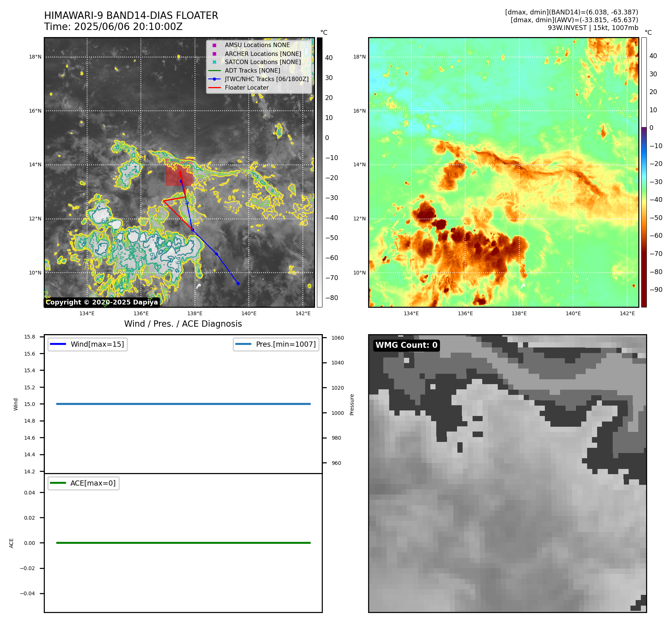Open the grayscale WMG pixel image panel

[x=507, y=473]
